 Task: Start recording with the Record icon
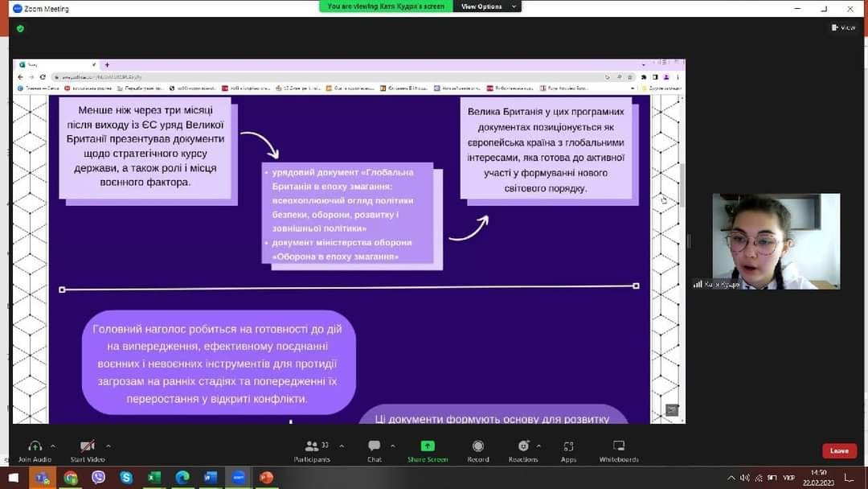pos(478,446)
